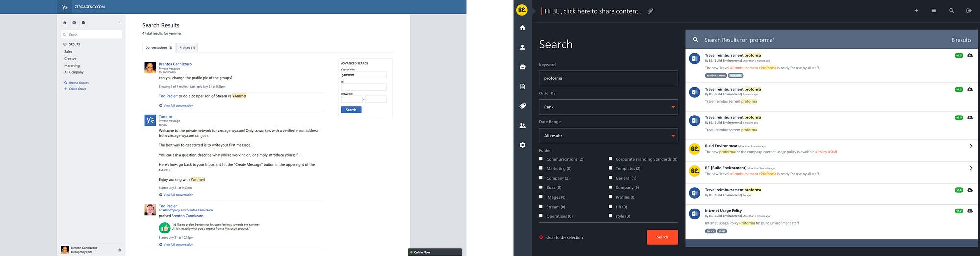Open the All Company group
980x256 pixels.
coord(74,72)
